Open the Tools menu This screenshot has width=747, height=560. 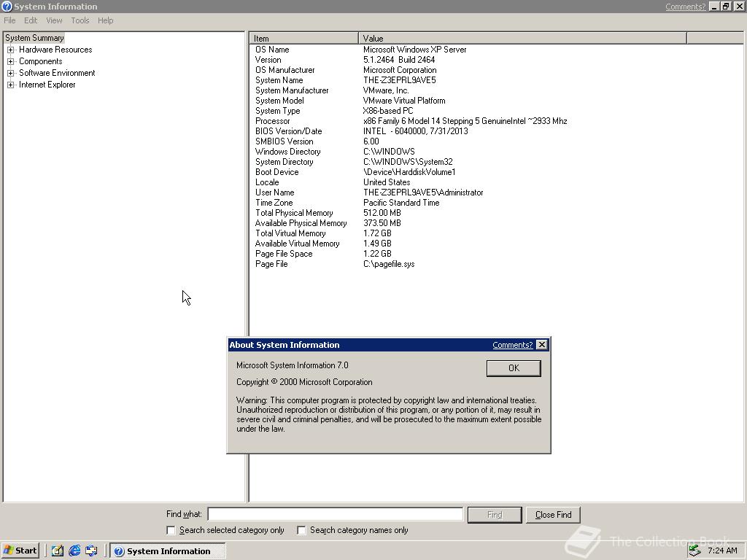80,20
